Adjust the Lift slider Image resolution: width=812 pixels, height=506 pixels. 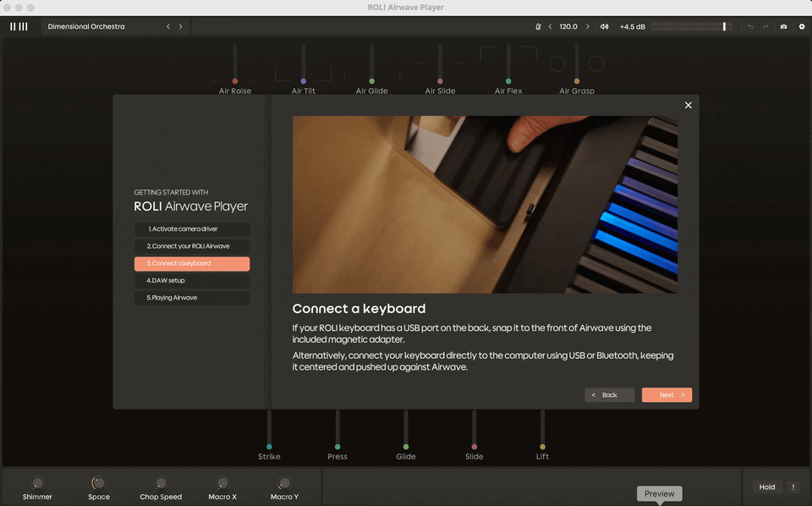[x=543, y=430]
